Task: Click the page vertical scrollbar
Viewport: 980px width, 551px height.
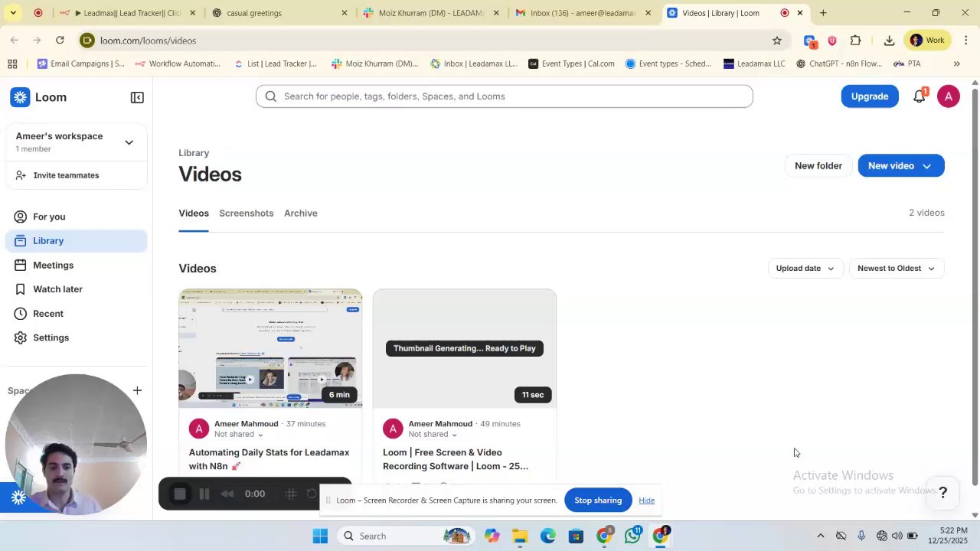Action: 975,287
